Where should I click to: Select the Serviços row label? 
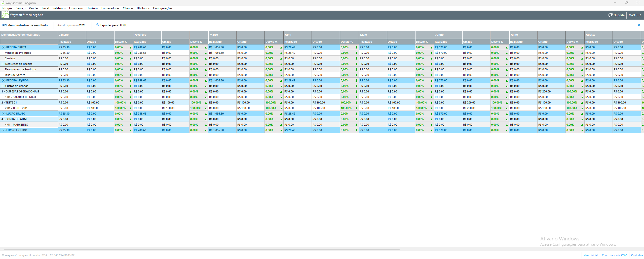coord(10,58)
